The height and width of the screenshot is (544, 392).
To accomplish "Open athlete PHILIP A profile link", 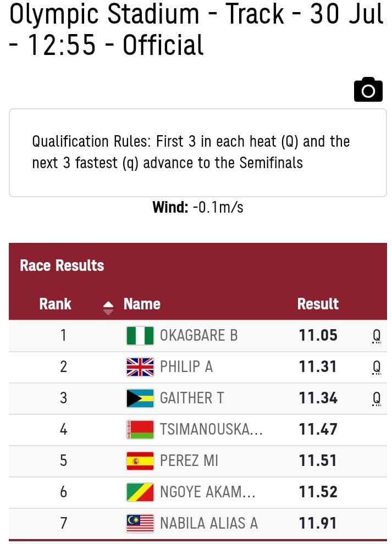I will pyautogui.click(x=186, y=367).
